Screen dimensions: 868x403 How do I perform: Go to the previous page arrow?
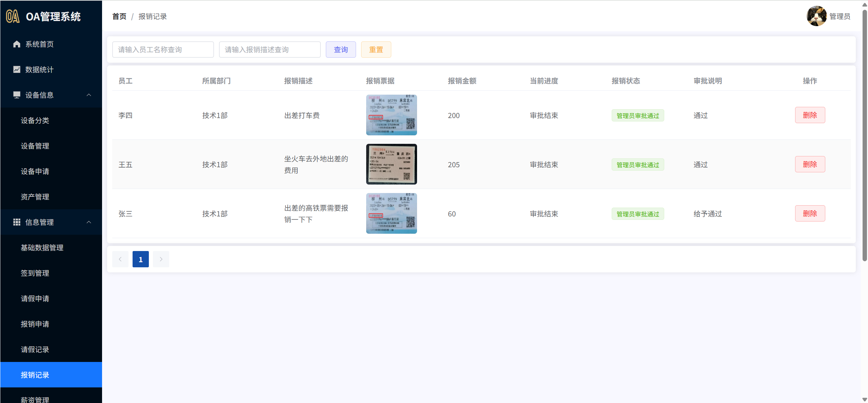coord(120,259)
